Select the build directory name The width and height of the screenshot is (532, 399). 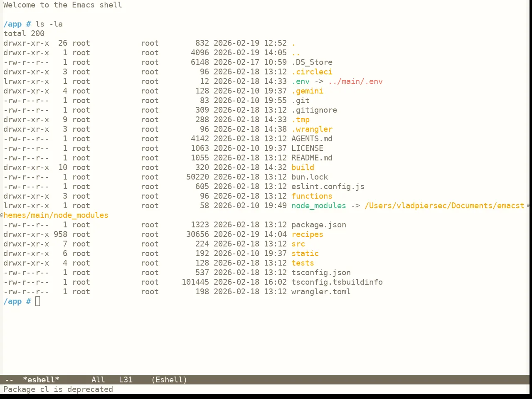tap(303, 167)
